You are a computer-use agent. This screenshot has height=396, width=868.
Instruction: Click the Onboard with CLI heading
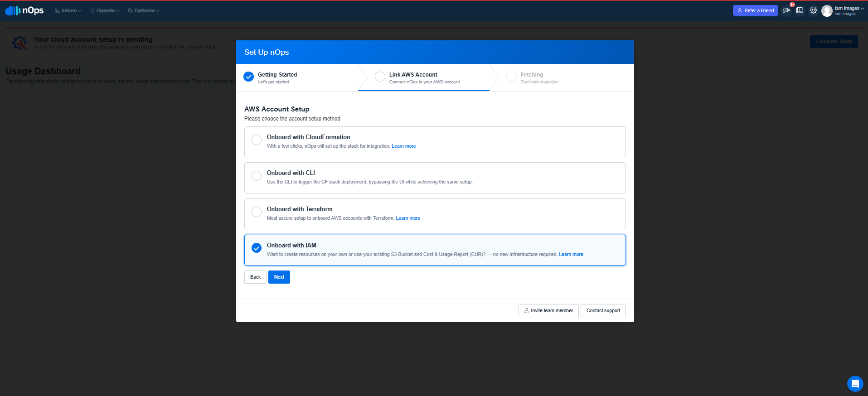pos(291,173)
